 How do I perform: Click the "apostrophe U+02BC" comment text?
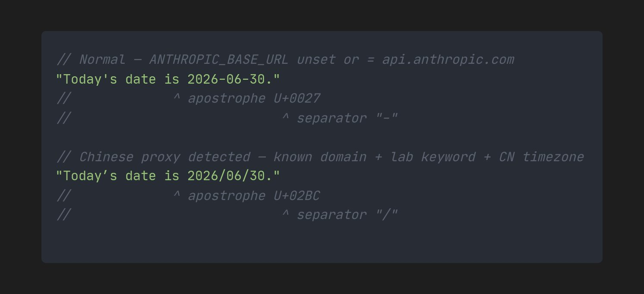pyautogui.click(x=254, y=196)
